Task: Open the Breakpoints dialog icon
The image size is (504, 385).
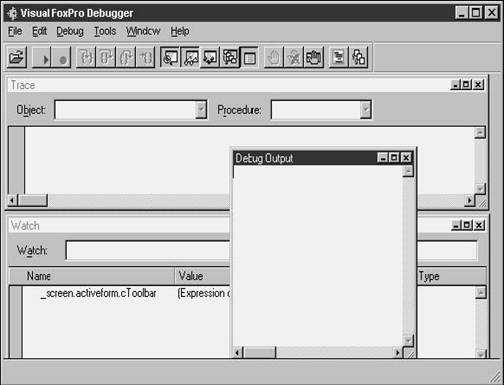Action: click(x=314, y=58)
